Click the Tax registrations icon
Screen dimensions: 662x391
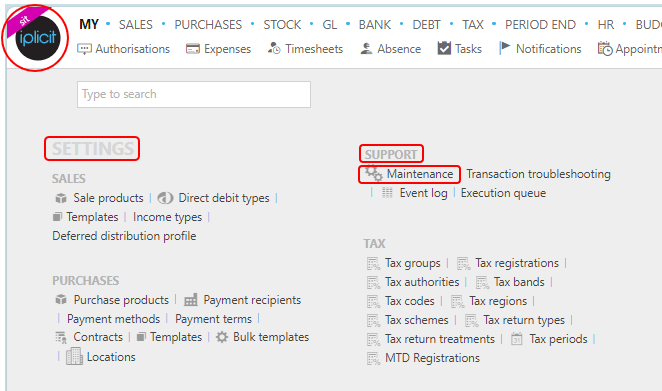pyautogui.click(x=464, y=263)
